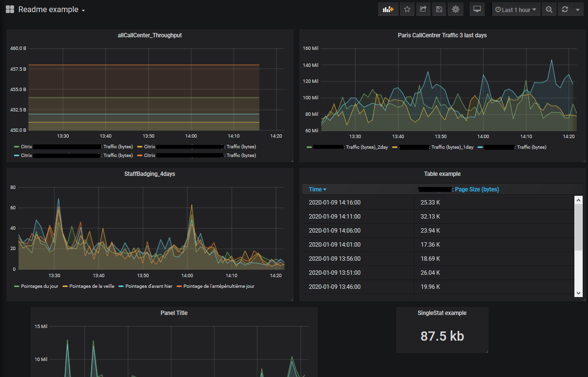Refresh the dashboard
This screenshot has width=588, height=377.
[565, 9]
